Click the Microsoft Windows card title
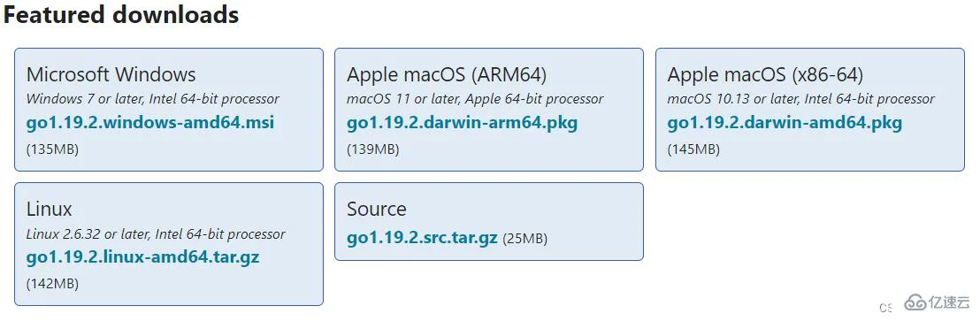The width and height of the screenshot is (980, 321). 111,75
